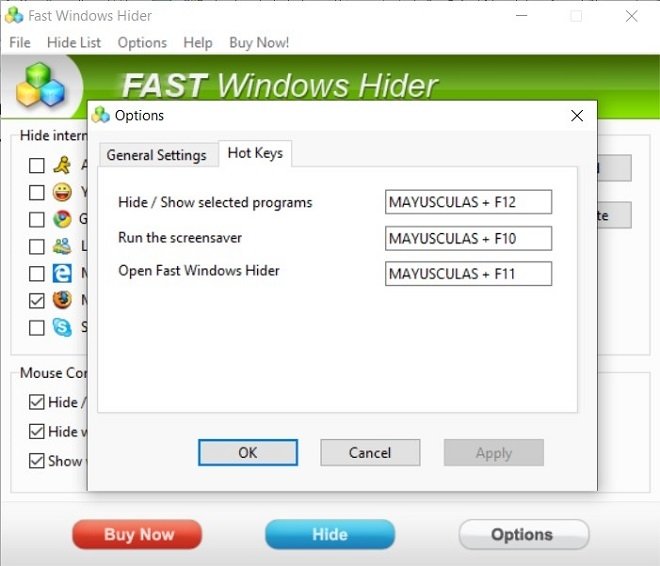Screen dimensions: 660x566
Task: Click the Open Fast Windows Hider hotkey field
Action: tap(468, 274)
